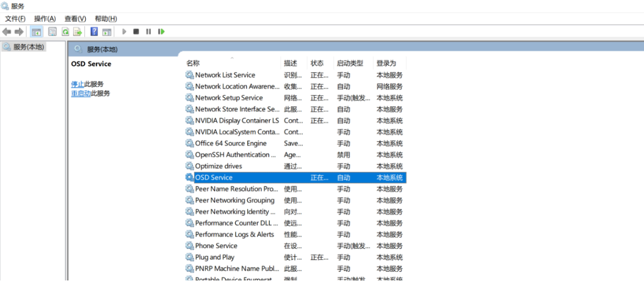The height and width of the screenshot is (282, 644).
Task: Click the Export List toolbar icon
Action: (x=78, y=32)
